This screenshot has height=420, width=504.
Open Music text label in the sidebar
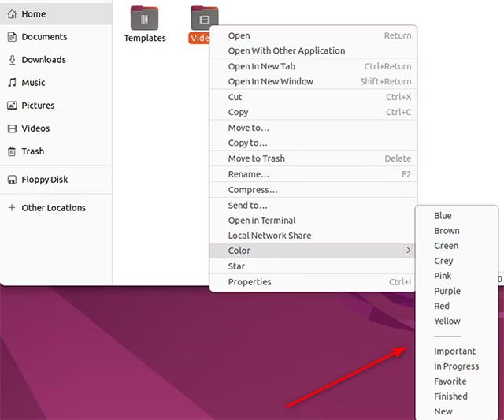click(33, 83)
